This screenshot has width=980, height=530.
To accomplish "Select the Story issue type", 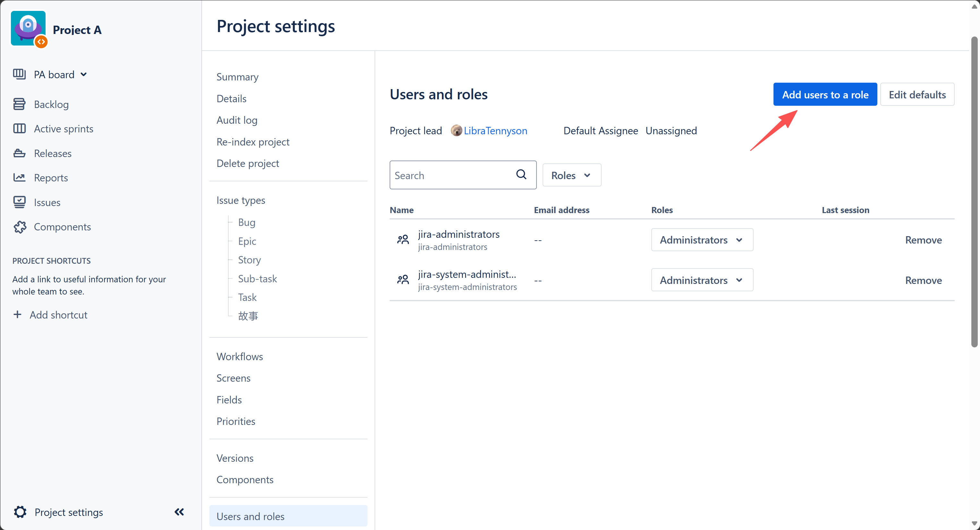I will click(249, 260).
